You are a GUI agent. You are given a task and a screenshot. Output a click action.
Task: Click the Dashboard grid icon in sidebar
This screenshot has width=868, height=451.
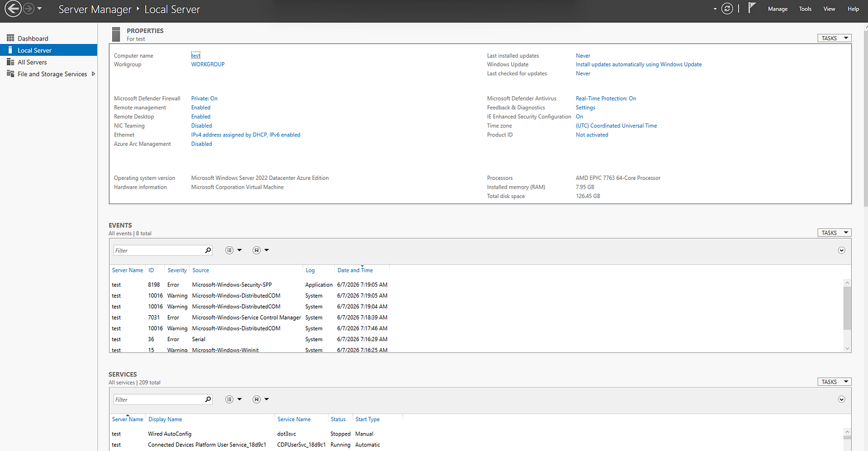(x=11, y=38)
